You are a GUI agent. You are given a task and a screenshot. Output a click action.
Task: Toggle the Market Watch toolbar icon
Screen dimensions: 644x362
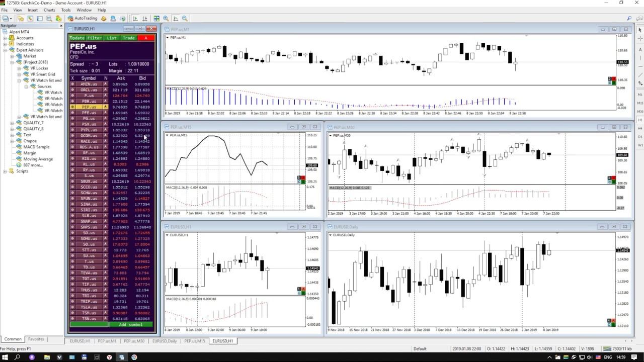tap(30, 19)
